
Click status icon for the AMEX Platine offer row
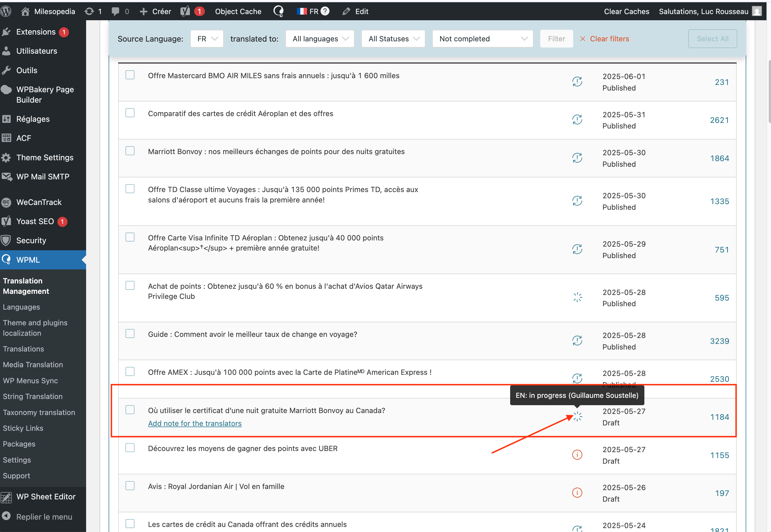point(577,378)
